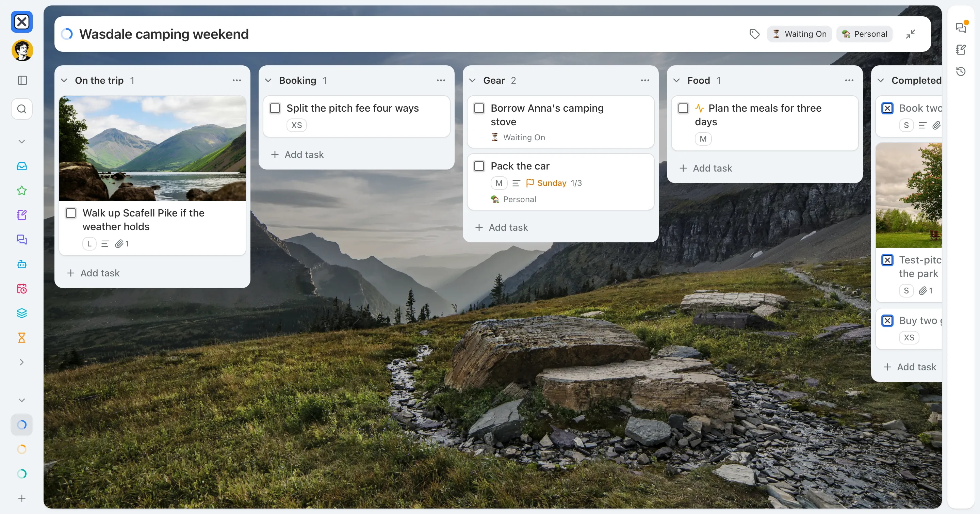This screenshot has height=514, width=980.
Task: Open the blue chat bubbles icon in sidebar
Action: (x=22, y=240)
